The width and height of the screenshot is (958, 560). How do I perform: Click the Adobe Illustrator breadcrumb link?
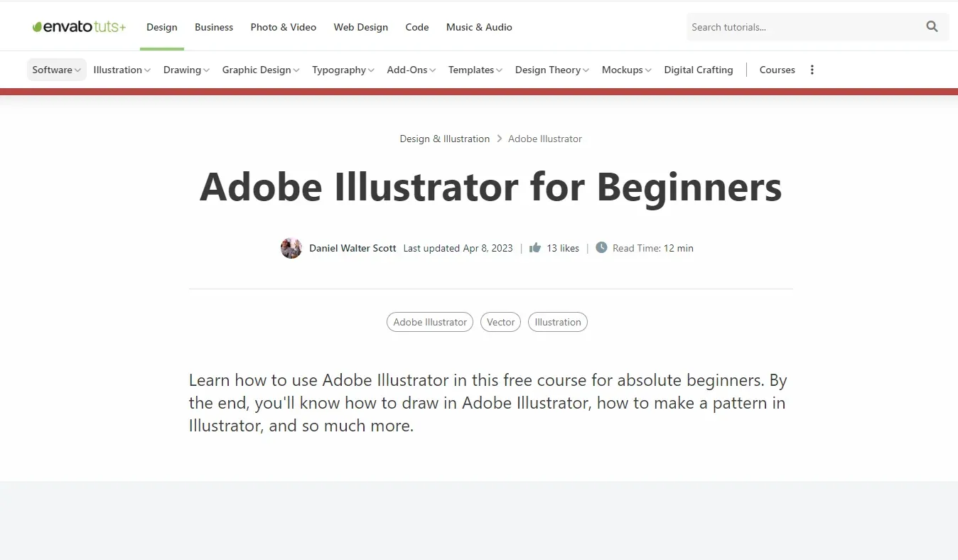545,139
